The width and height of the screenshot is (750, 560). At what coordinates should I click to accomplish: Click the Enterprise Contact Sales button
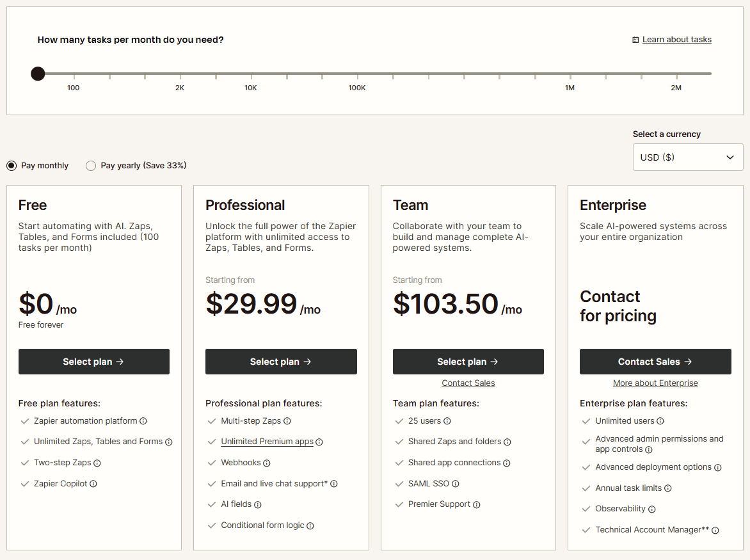click(655, 362)
